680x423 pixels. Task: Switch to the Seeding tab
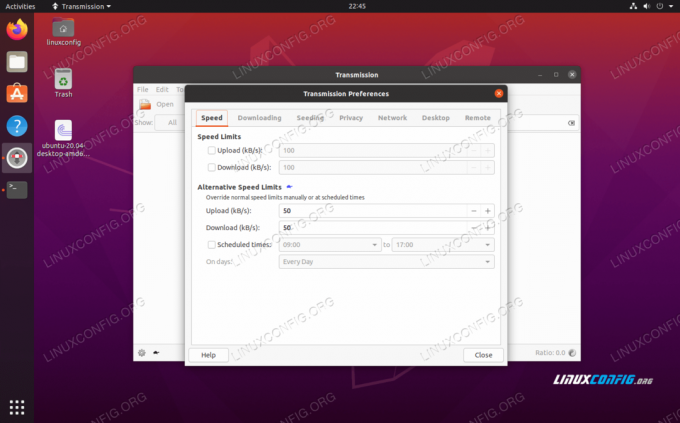tap(310, 118)
